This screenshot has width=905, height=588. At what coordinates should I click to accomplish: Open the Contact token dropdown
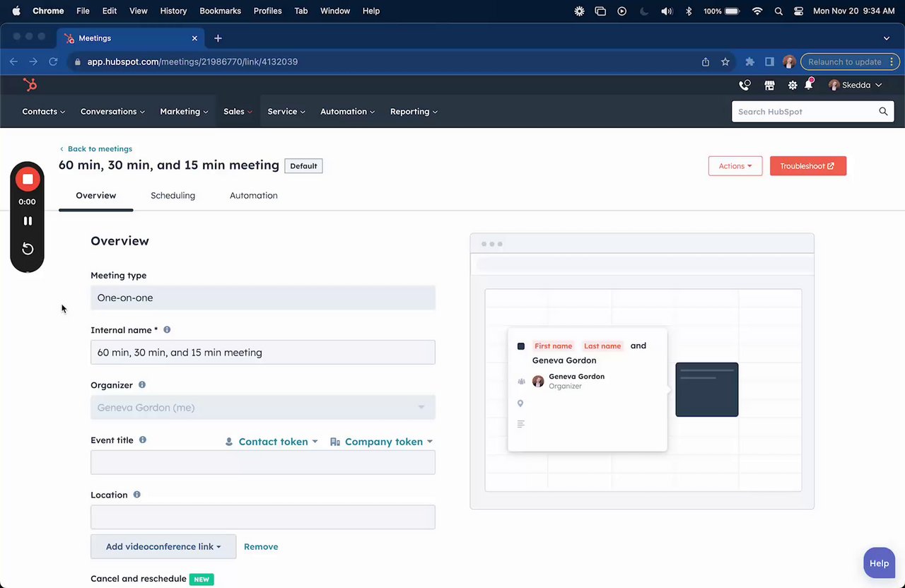coord(271,442)
